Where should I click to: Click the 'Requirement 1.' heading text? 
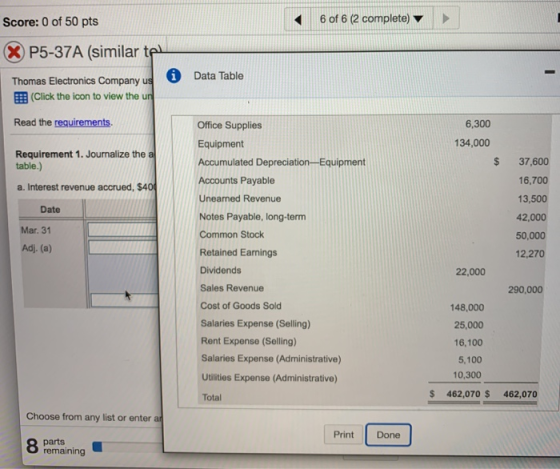[x=49, y=154]
